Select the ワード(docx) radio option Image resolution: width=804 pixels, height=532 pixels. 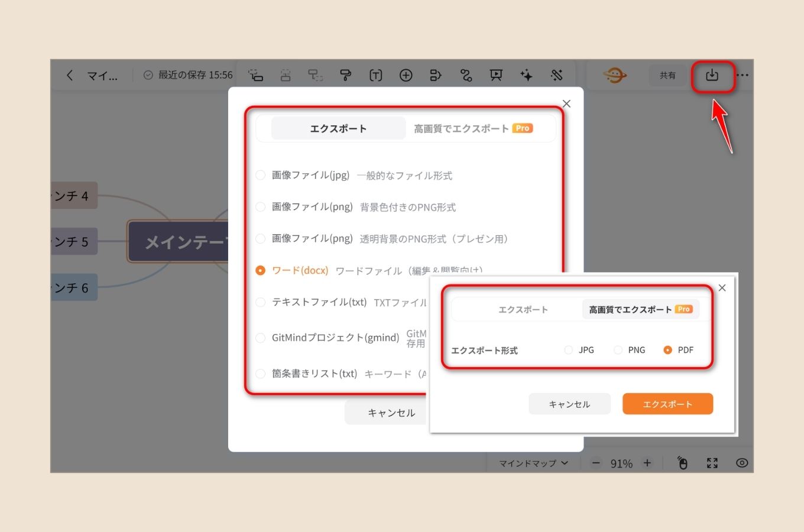260,270
